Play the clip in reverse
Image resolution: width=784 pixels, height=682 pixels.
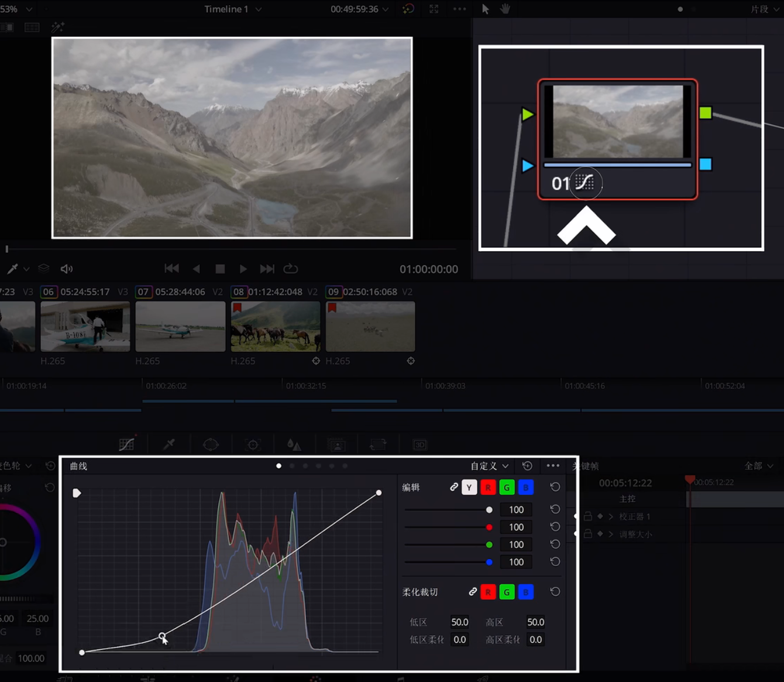197,269
